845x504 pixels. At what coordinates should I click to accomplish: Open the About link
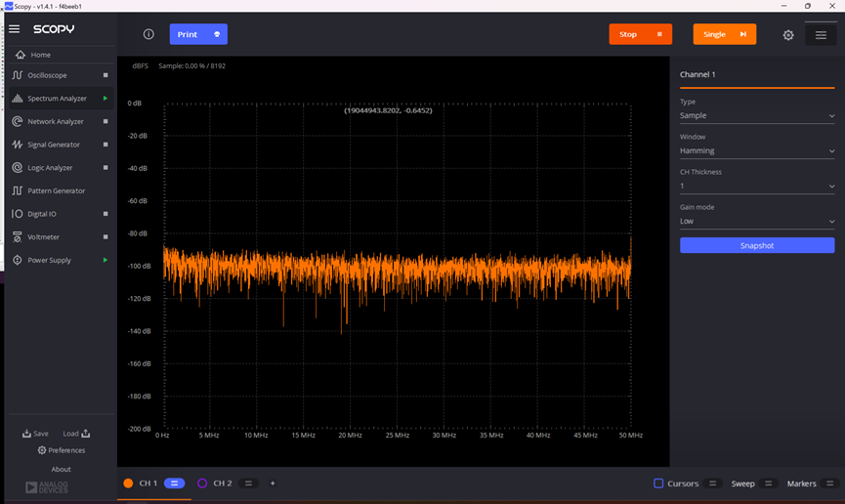[x=61, y=469]
